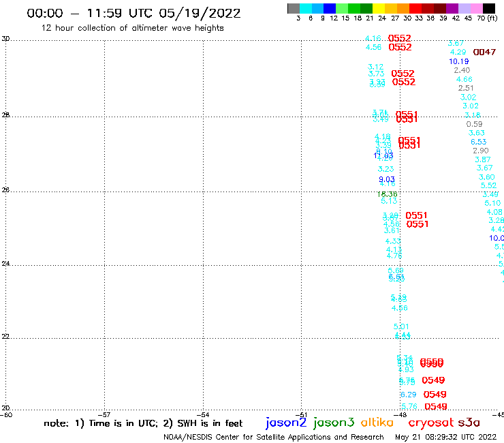Viewport: 504px width, 443px height.
Task: Click the dark red '0047' time label
Action: click(484, 52)
